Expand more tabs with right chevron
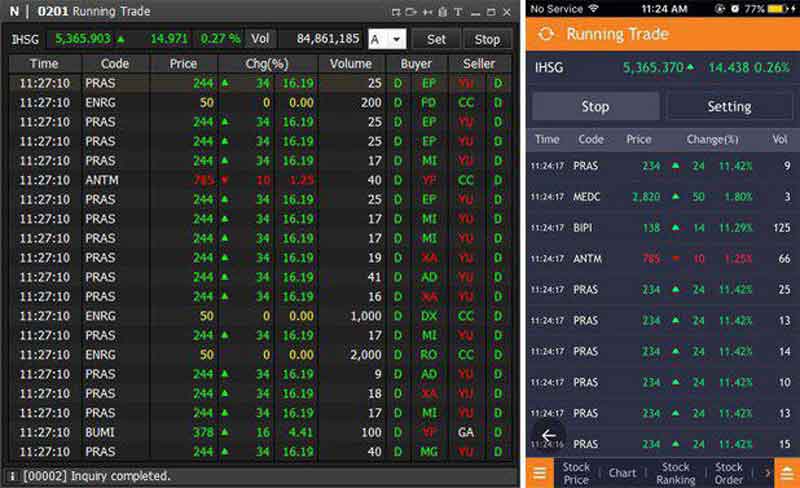 click(767, 473)
